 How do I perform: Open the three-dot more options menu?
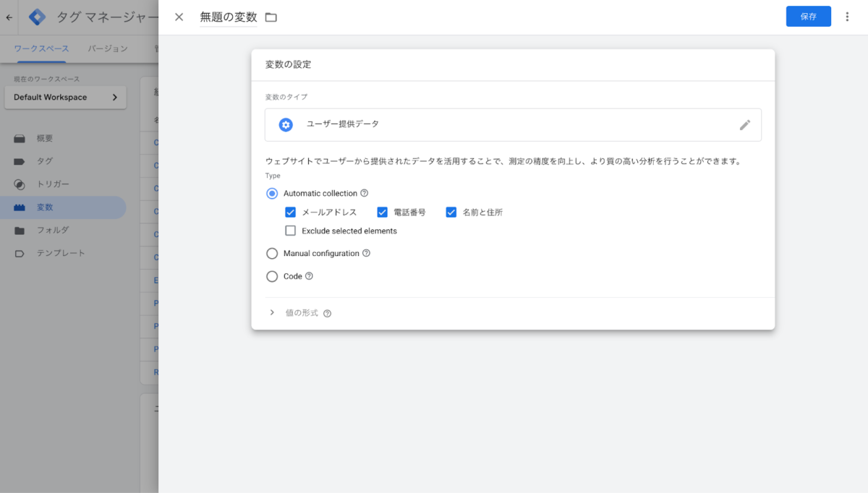point(847,17)
